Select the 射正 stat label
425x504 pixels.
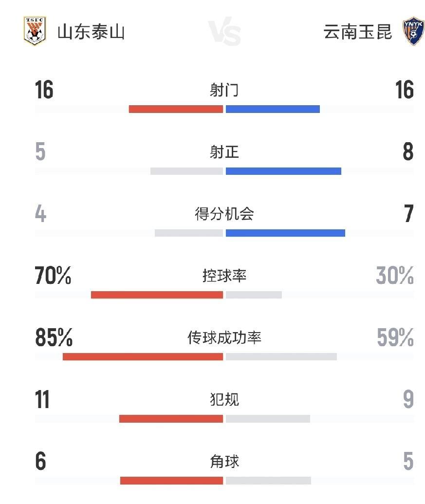[x=224, y=152]
